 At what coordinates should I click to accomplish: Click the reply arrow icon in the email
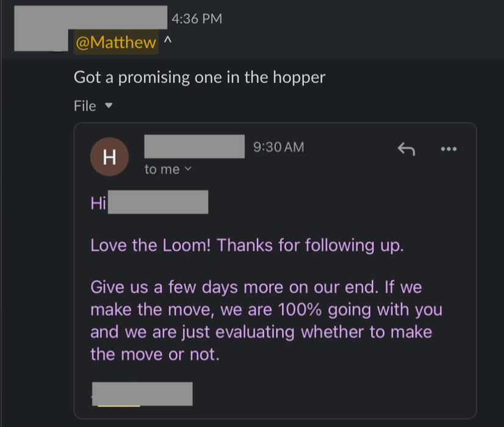pyautogui.click(x=406, y=148)
